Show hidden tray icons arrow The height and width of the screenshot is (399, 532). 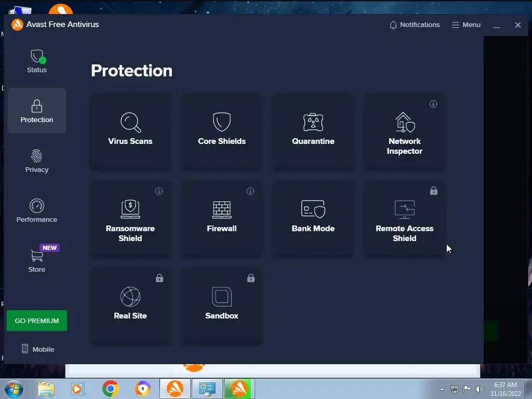tap(442, 389)
